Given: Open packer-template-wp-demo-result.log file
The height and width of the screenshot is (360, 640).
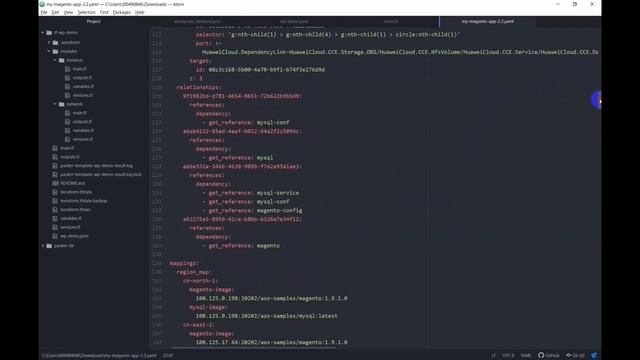Looking at the screenshot, I should point(96,166).
